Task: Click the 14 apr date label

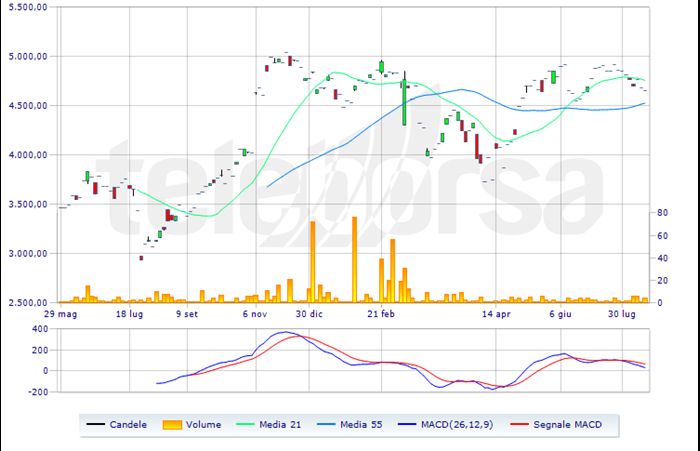Action: pos(496,314)
